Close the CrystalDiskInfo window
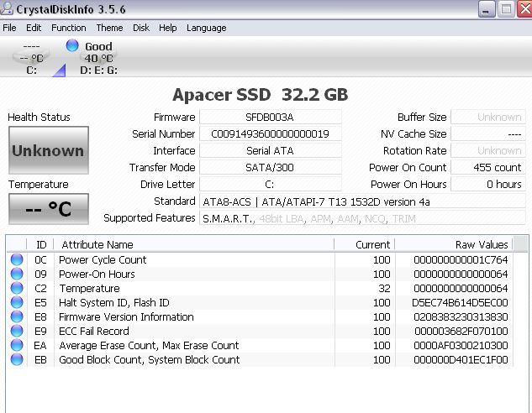 click(524, 8)
